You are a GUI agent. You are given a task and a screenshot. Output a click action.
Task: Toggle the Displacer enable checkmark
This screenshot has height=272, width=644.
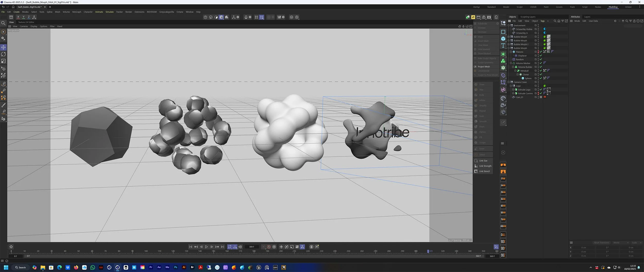pyautogui.click(x=541, y=56)
